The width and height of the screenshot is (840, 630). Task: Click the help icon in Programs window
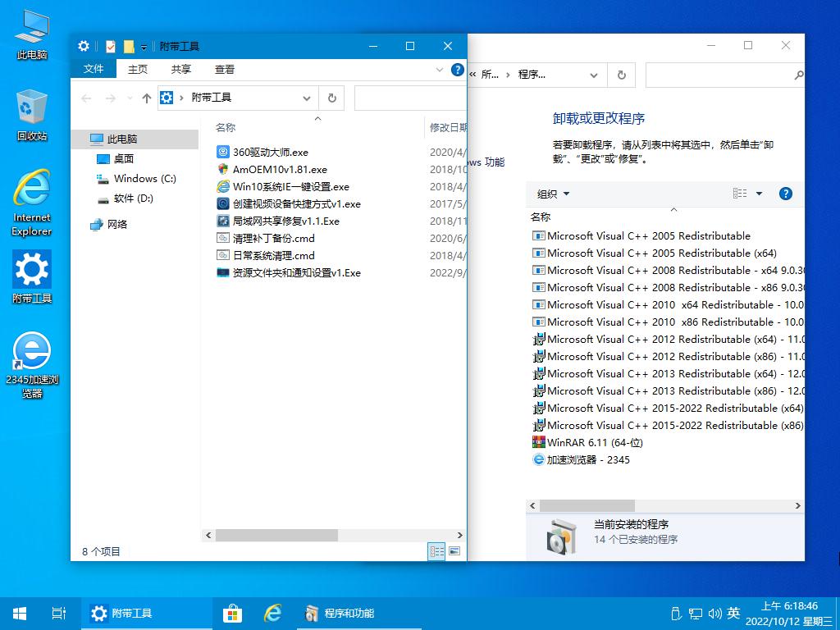pos(785,194)
